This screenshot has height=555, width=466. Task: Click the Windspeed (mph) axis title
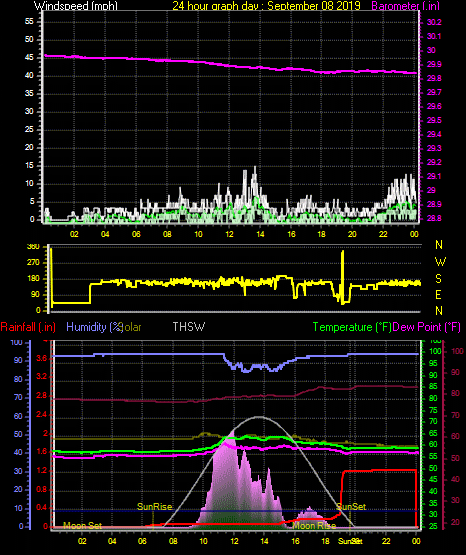tap(76, 6)
